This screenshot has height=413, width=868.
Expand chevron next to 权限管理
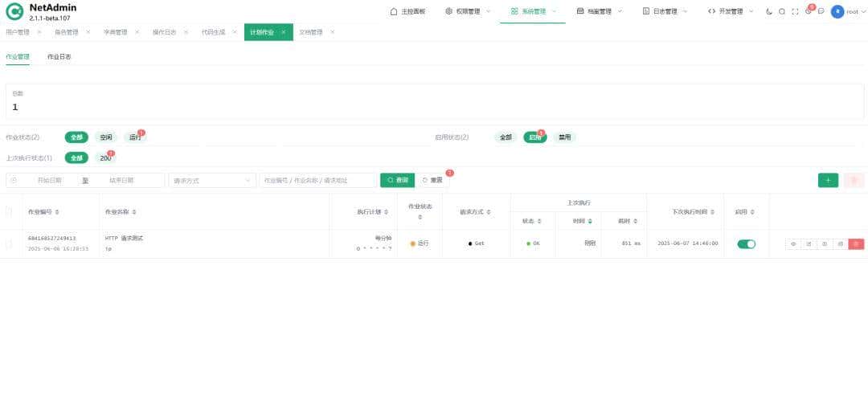point(489,11)
